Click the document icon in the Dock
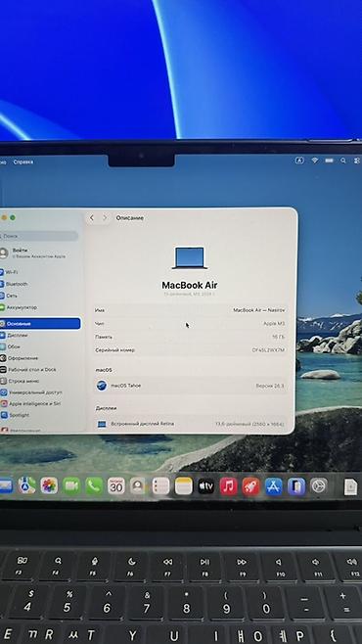The width and height of the screenshot is (362, 644). (350, 487)
